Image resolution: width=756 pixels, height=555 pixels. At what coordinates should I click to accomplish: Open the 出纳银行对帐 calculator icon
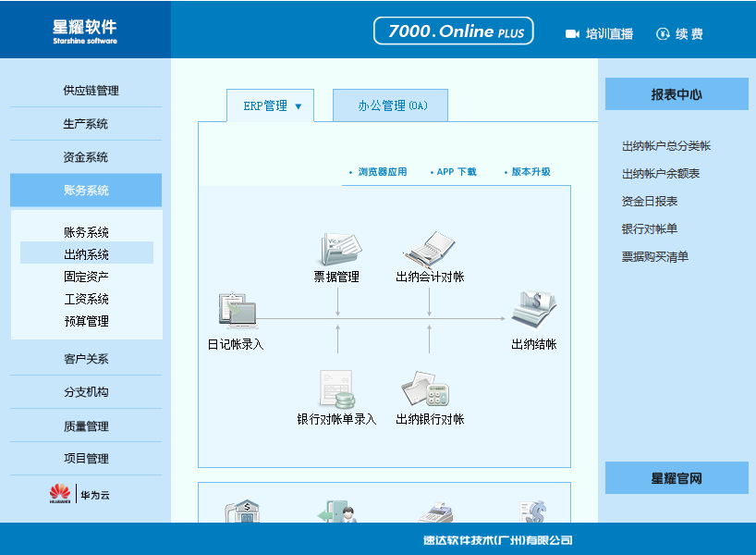click(x=425, y=389)
